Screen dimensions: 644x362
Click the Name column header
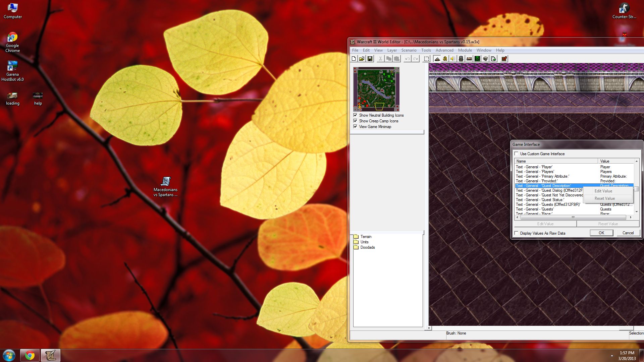(556, 161)
